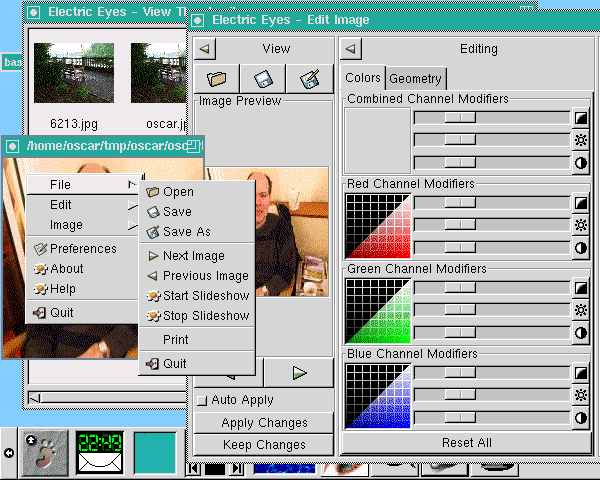The image size is (600, 480).
Task: Click the floppy disk save toolbar icon
Action: pyautogui.click(x=263, y=78)
